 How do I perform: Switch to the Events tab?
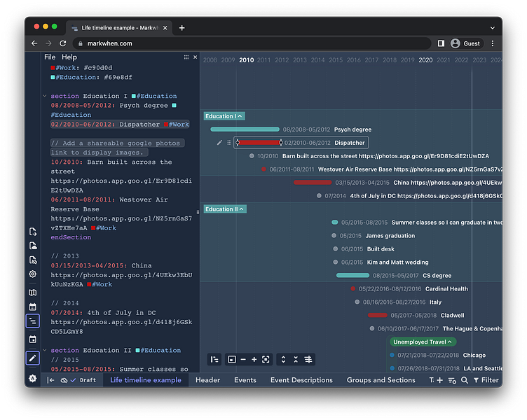(245, 380)
